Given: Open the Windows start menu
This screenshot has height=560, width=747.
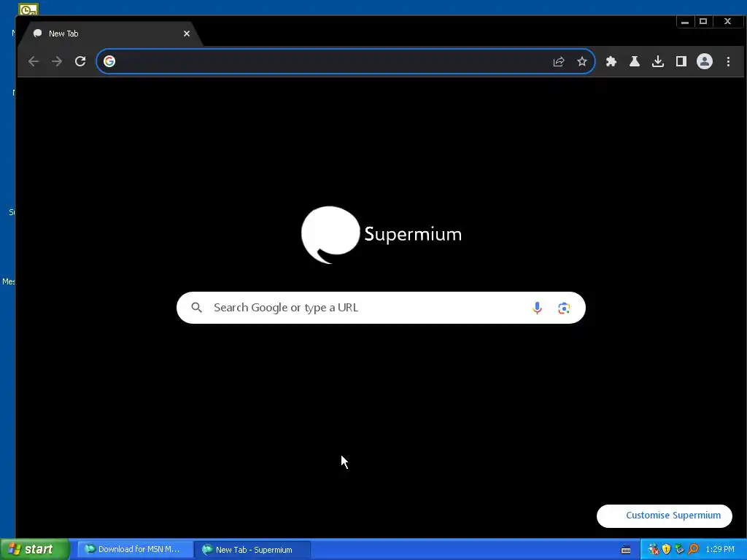Looking at the screenshot, I should pos(34,549).
